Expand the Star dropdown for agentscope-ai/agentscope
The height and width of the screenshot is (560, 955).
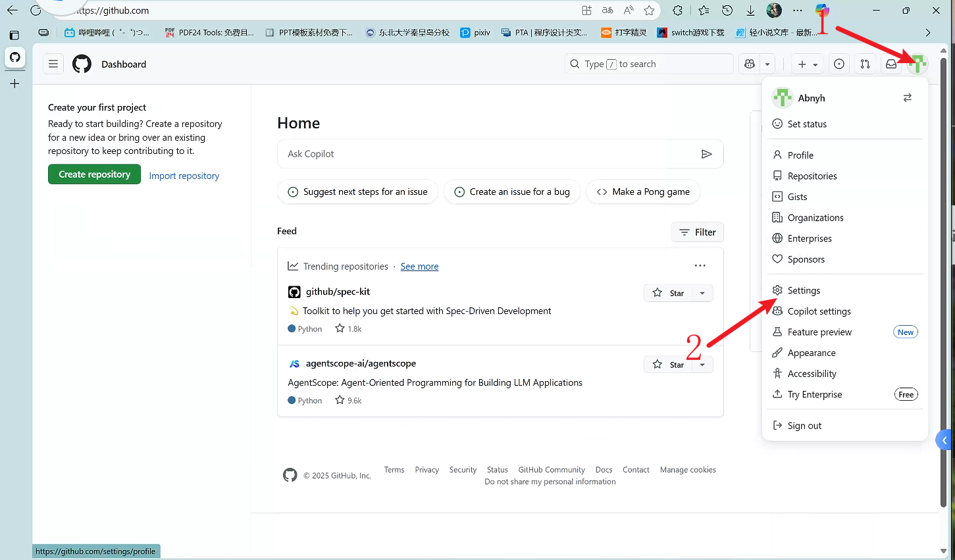click(702, 365)
